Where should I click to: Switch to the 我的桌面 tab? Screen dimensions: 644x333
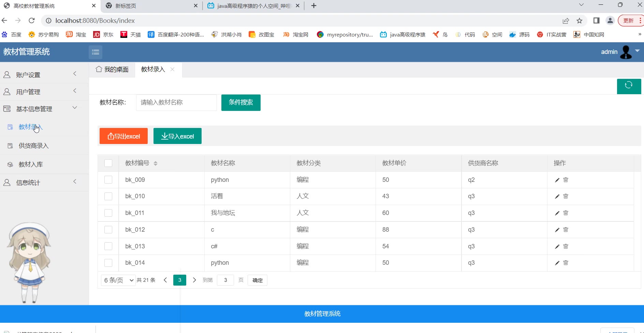click(112, 70)
